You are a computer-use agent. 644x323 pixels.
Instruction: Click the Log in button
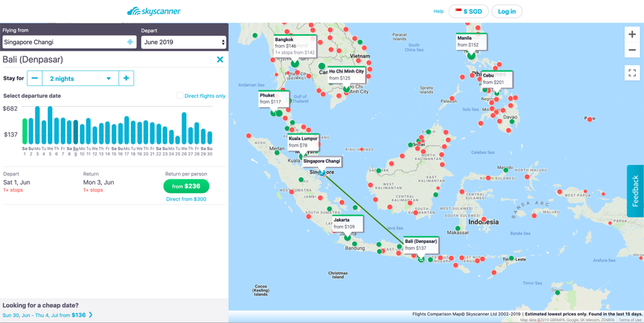pyautogui.click(x=506, y=12)
